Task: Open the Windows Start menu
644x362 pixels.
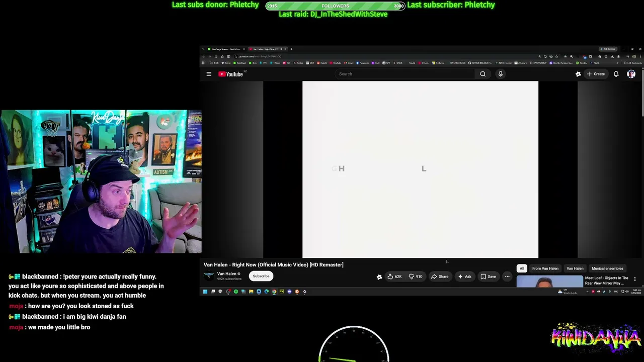Action: (x=205, y=291)
